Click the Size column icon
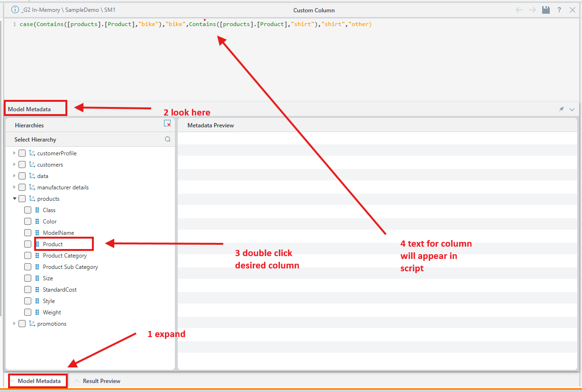This screenshot has width=582, height=392. click(x=37, y=278)
